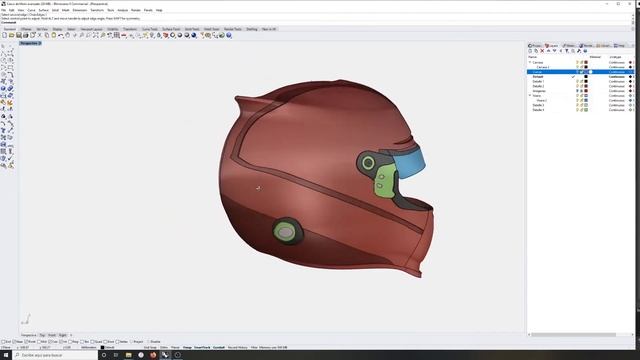The height and width of the screenshot is (360, 640).
Task: Click the Task View taskbar icon
Action: tap(116, 355)
